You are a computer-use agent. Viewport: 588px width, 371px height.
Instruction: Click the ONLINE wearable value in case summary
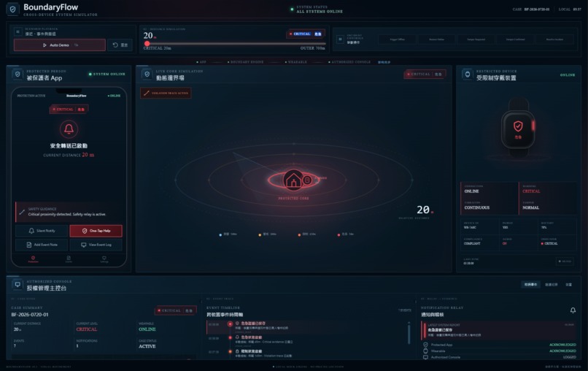point(147,329)
